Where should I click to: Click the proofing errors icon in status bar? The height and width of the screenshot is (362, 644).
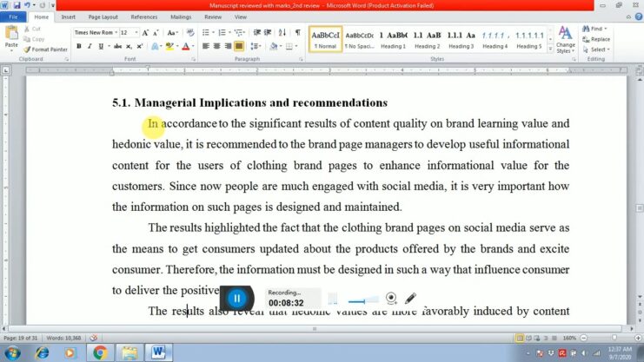[94, 338]
